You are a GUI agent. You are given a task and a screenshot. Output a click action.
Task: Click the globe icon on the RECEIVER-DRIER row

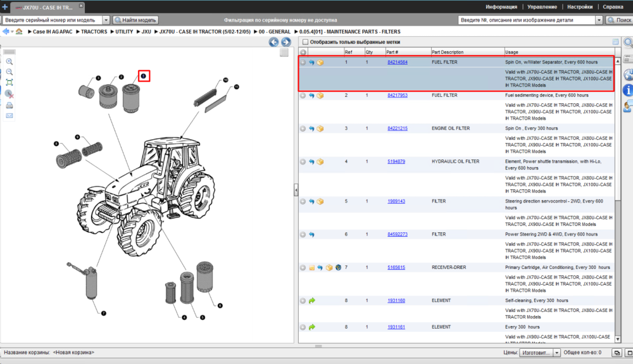(338, 268)
